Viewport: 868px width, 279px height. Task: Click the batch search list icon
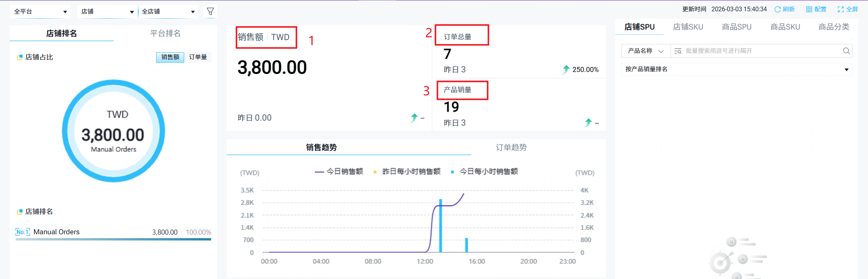click(678, 51)
